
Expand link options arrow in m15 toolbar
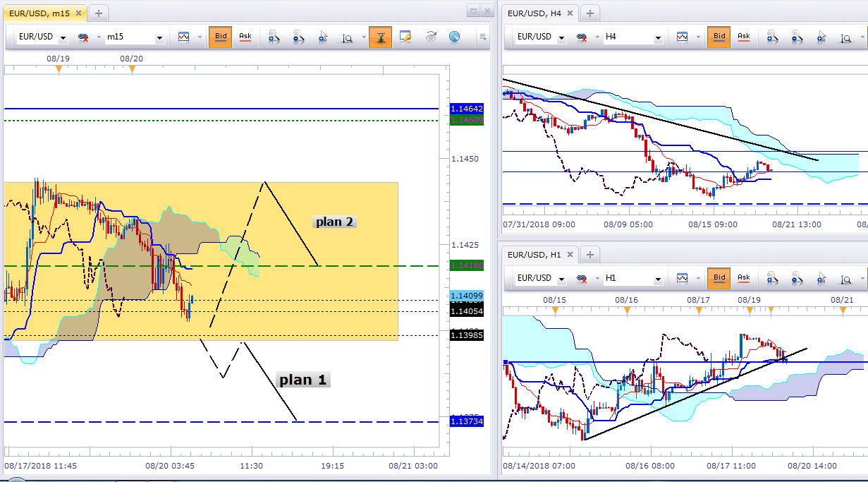98,37
